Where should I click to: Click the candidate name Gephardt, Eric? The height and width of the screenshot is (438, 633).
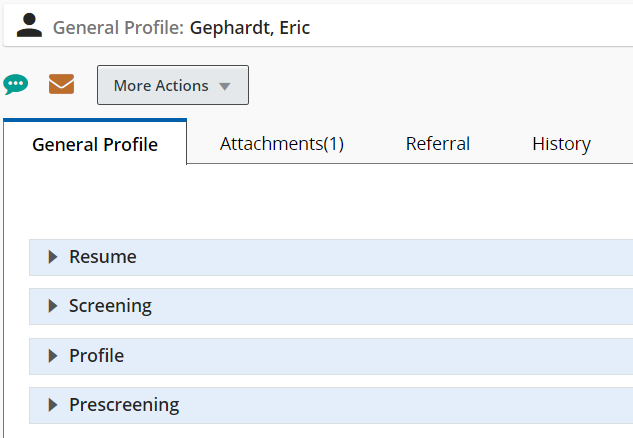pos(250,28)
